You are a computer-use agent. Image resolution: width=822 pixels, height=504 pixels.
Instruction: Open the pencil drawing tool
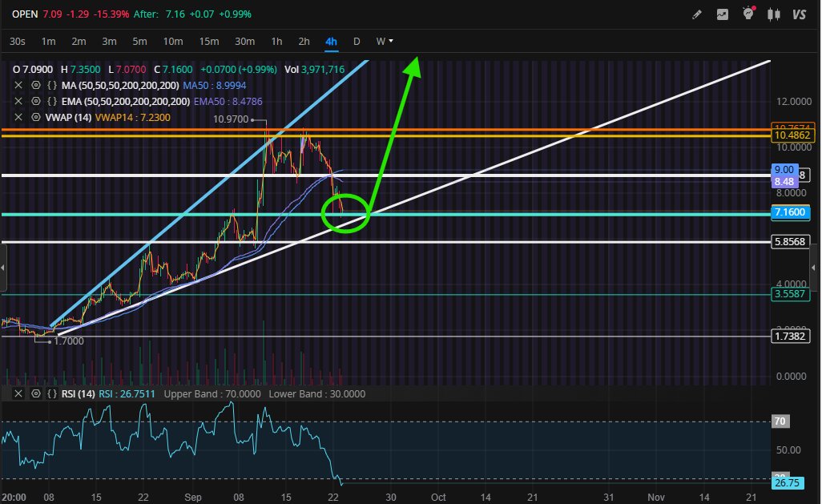tap(697, 14)
